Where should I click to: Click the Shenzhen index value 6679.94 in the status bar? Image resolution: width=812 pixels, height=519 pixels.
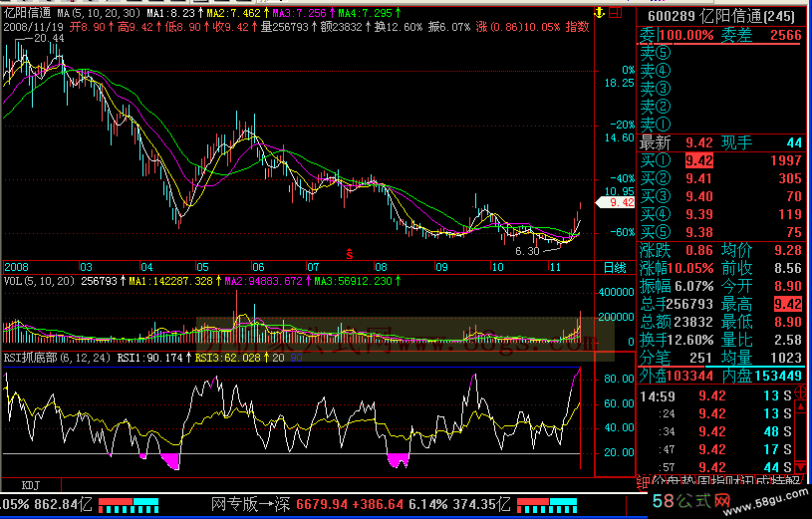coord(320,504)
